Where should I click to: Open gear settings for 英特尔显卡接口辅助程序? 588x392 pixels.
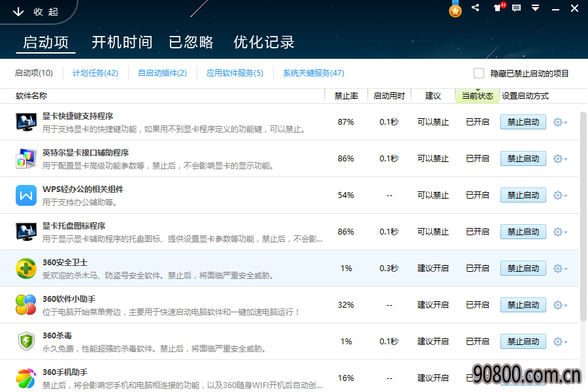[x=561, y=159]
